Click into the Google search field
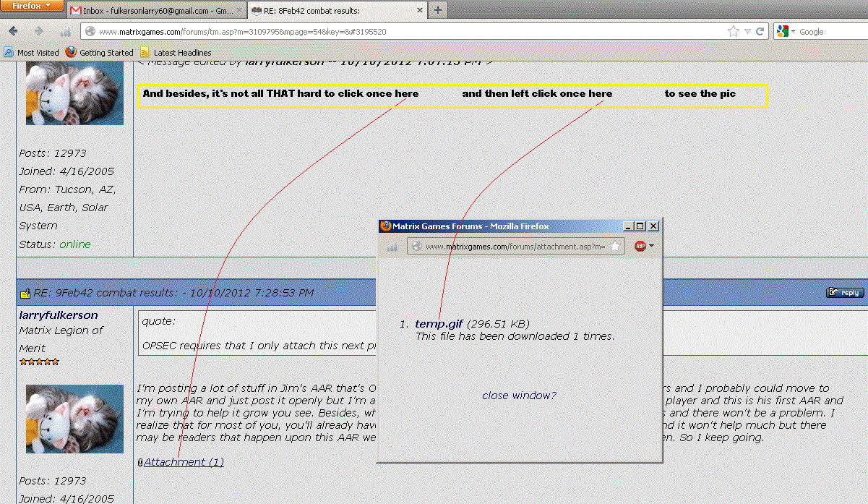 pyautogui.click(x=832, y=32)
